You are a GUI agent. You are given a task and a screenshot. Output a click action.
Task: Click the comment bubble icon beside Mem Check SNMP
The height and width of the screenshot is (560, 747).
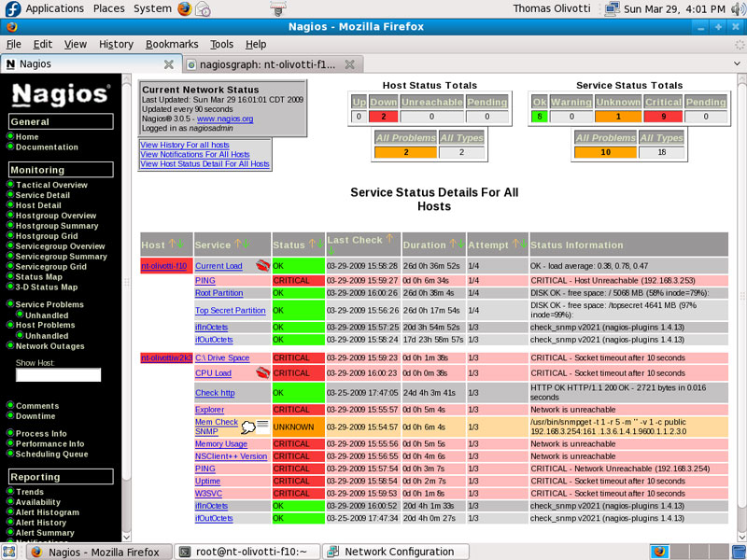tap(247, 427)
